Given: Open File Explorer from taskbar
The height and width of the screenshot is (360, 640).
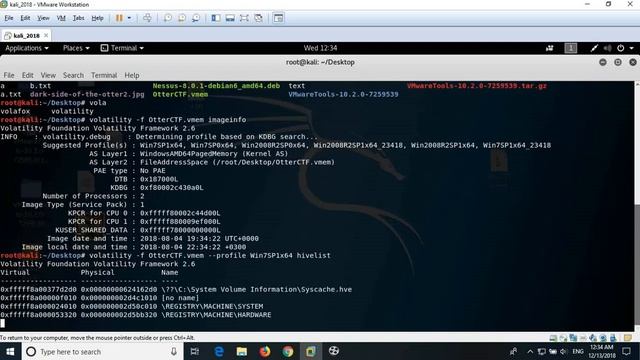Looking at the screenshot, I should point(242,351).
